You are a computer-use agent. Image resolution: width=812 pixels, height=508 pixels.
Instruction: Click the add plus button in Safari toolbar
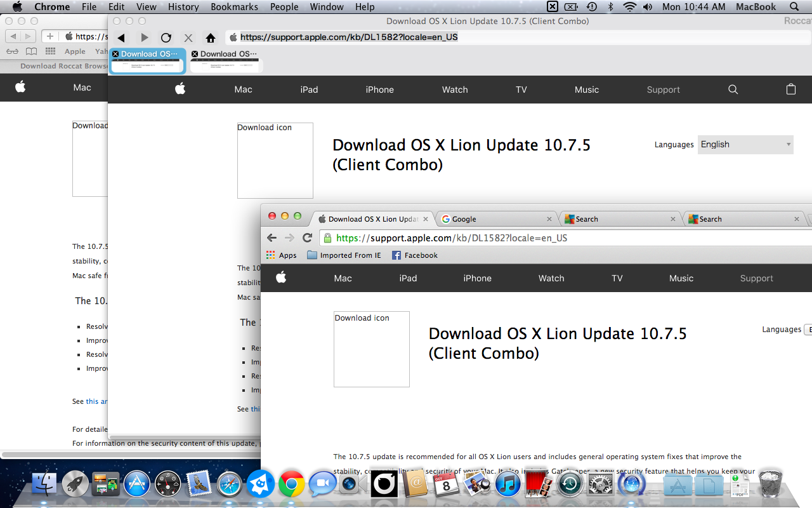(50, 36)
